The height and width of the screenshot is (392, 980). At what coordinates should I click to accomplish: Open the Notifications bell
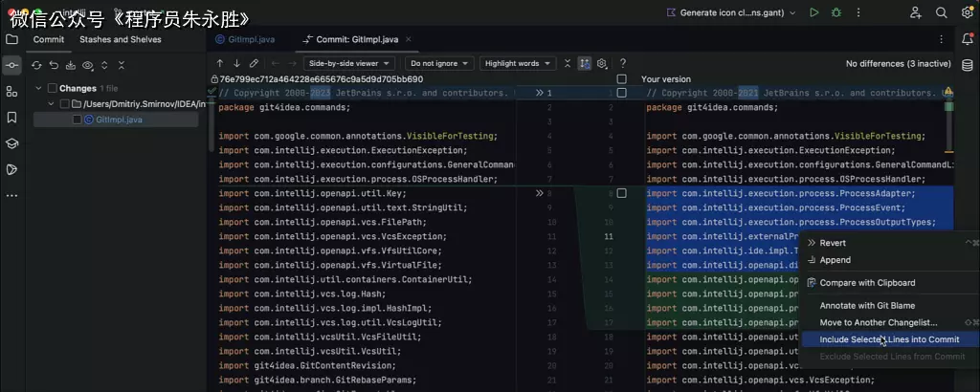point(967,39)
